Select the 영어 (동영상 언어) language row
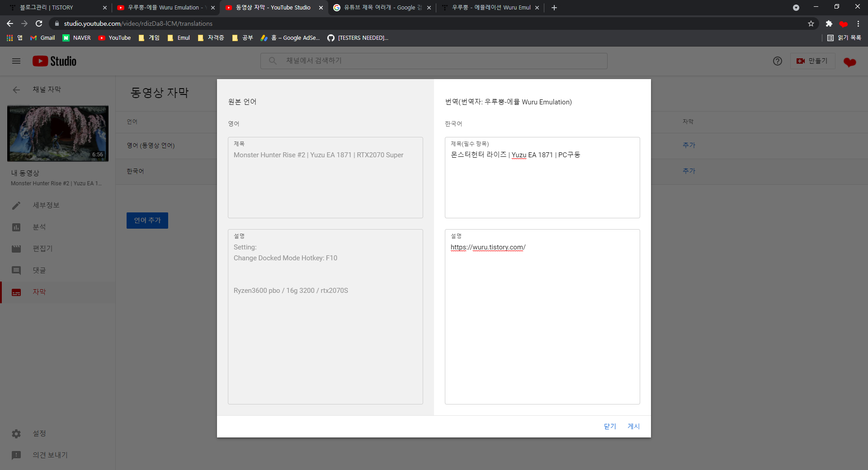 pos(151,146)
